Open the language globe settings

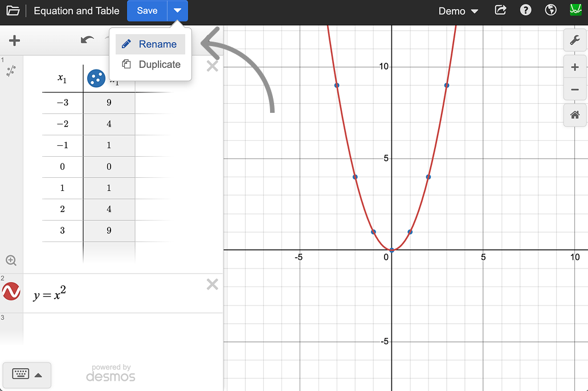[x=550, y=11]
